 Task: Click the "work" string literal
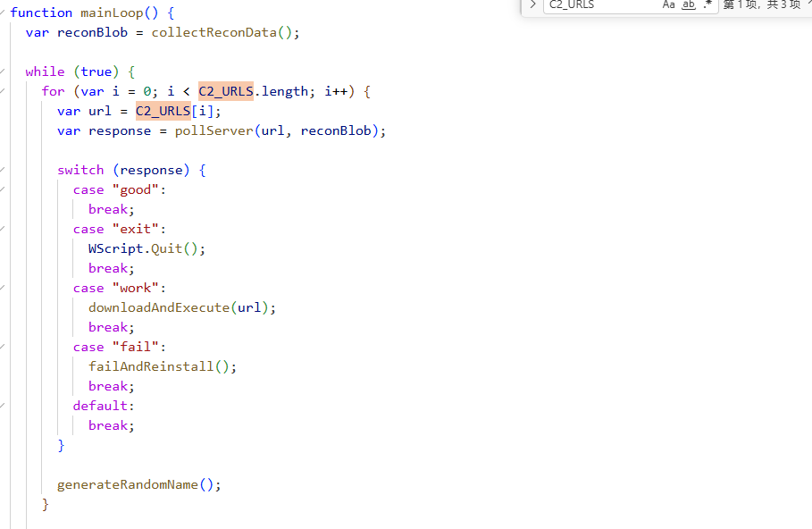[135, 289]
